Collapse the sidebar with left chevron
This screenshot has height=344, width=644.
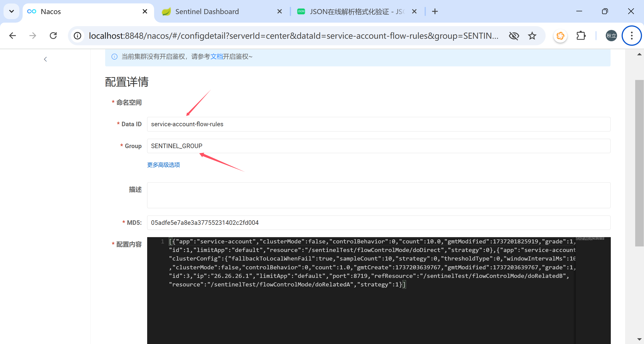click(x=45, y=59)
